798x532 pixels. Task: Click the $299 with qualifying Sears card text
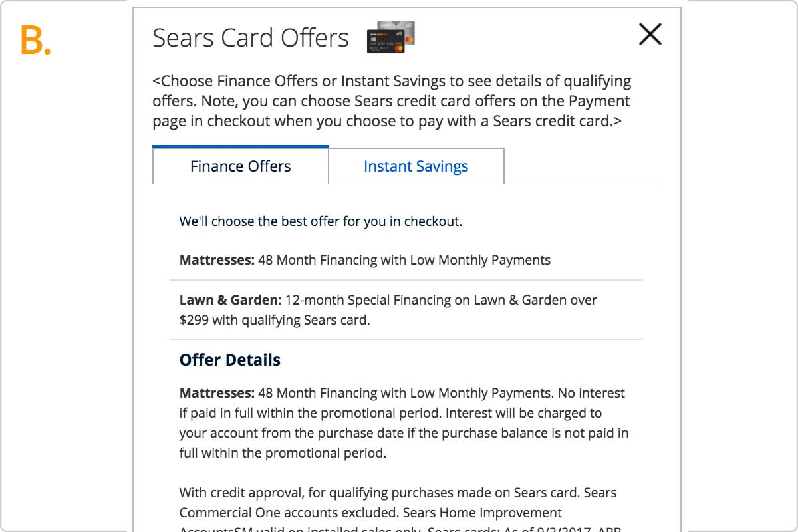click(275, 320)
